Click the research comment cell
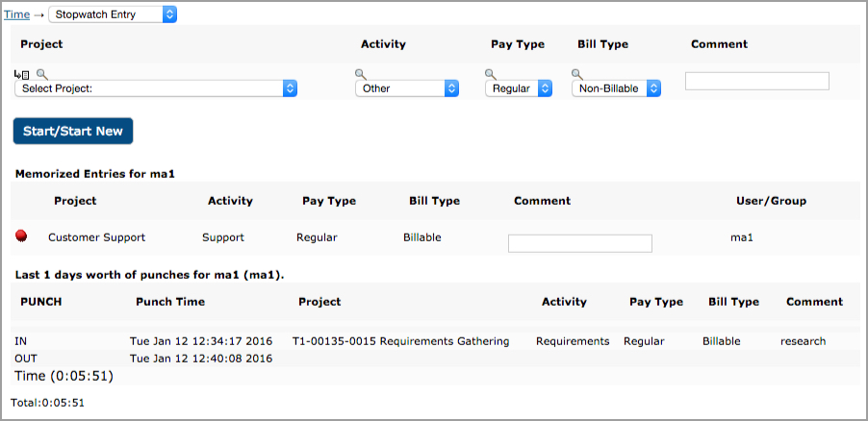 tap(804, 341)
